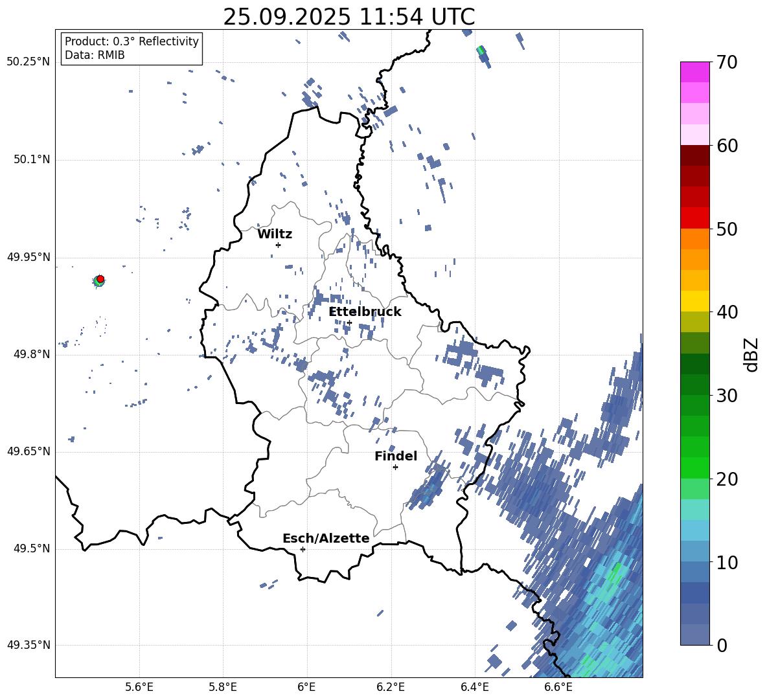The image size is (767, 700).
Task: Click the magenta 70 dBZ color band
Action: coord(694,72)
